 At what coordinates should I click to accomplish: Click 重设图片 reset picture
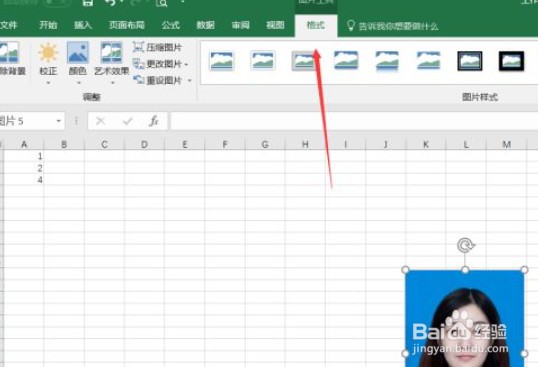point(157,81)
